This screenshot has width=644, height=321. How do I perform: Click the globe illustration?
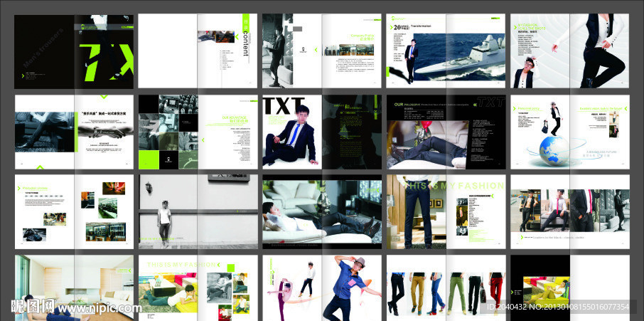point(554,152)
